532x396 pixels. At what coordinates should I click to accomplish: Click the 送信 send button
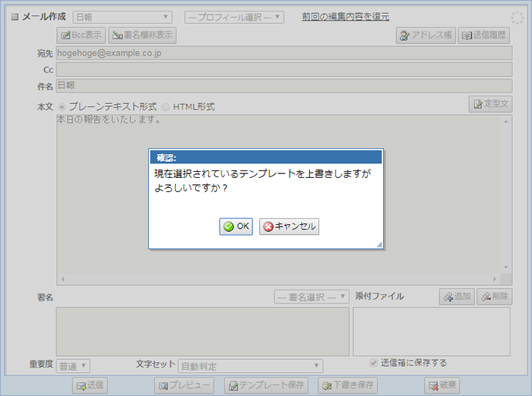(90, 385)
